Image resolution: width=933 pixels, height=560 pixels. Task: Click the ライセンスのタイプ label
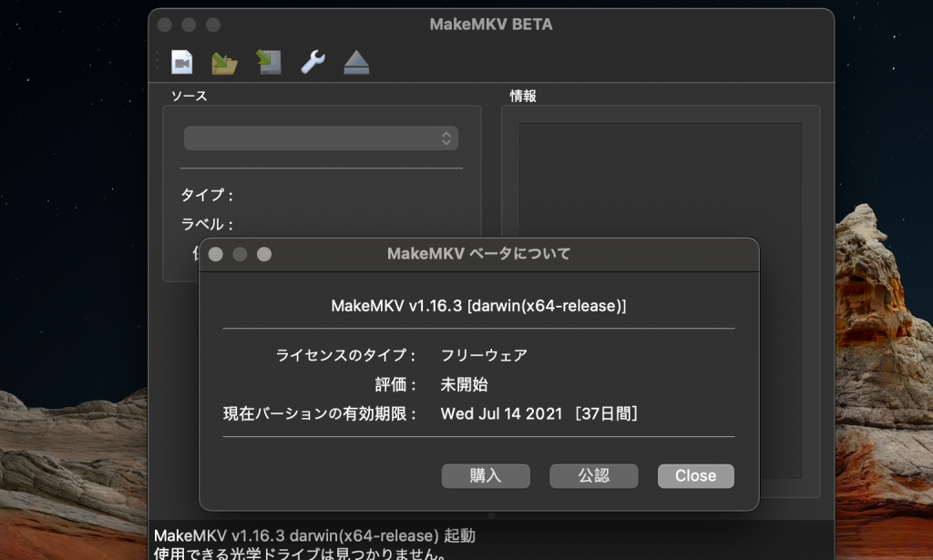pos(346,355)
